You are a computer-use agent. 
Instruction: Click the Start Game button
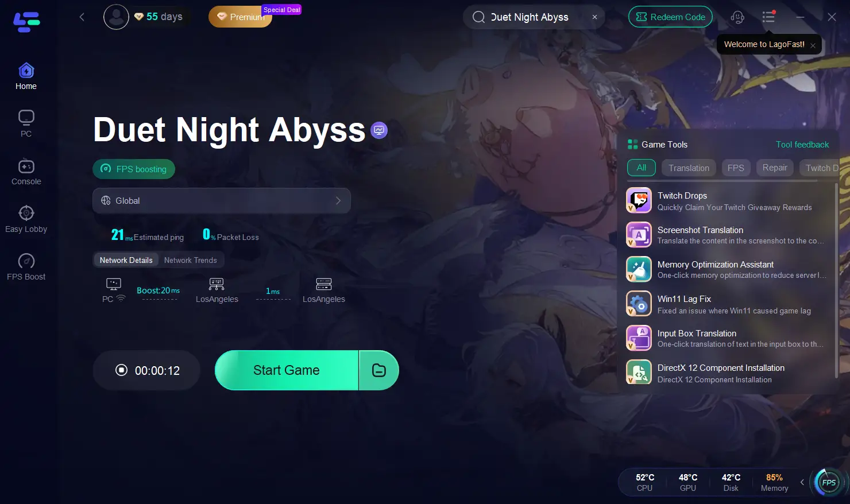[x=287, y=370]
